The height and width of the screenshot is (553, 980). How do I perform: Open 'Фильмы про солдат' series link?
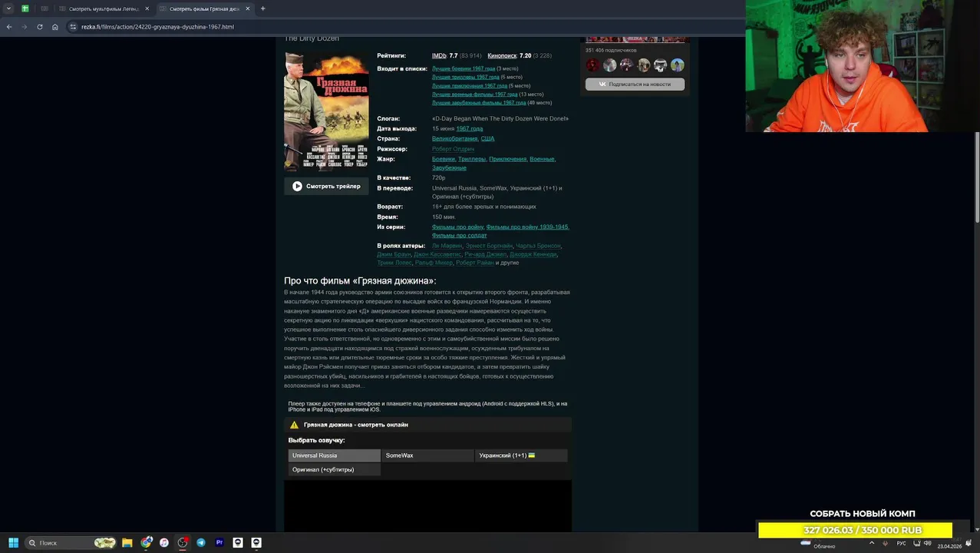tap(459, 236)
